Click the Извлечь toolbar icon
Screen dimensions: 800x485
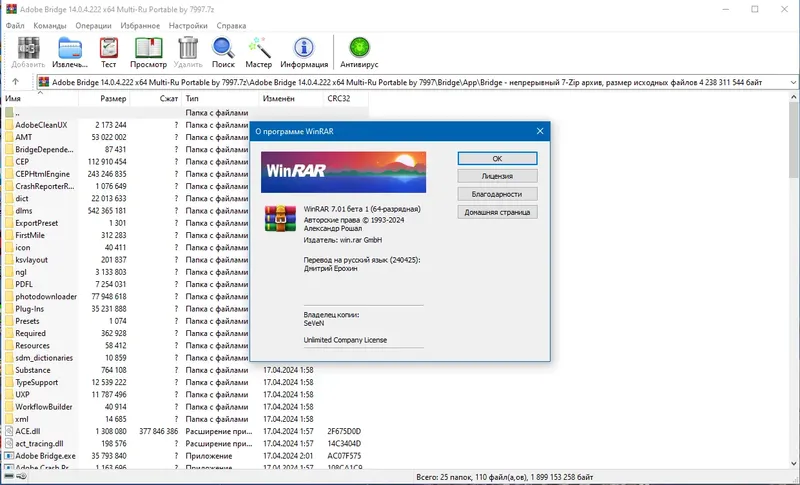[x=70, y=48]
